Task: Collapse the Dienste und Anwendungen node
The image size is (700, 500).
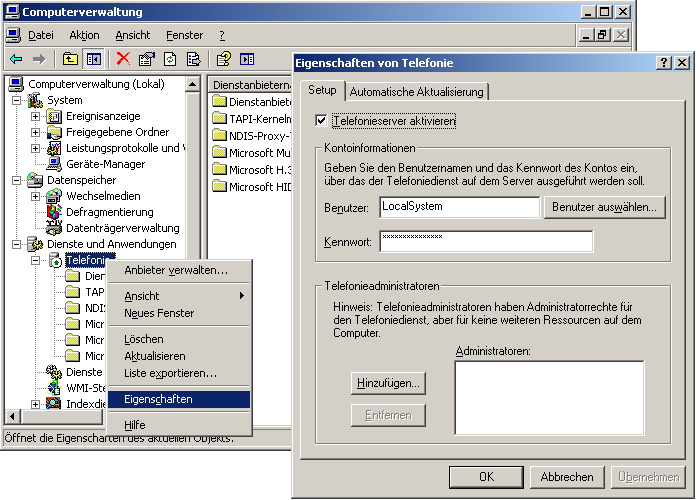Action: (x=17, y=244)
